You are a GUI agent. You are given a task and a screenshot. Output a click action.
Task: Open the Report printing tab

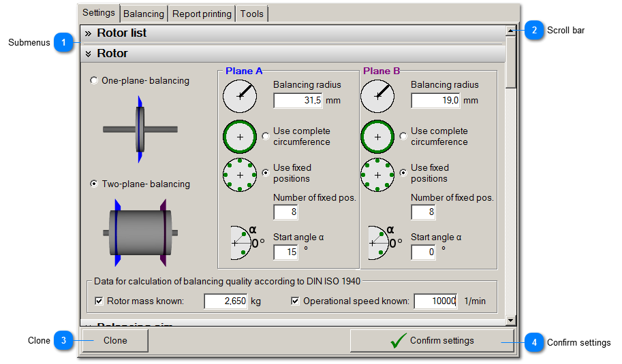[x=202, y=14]
